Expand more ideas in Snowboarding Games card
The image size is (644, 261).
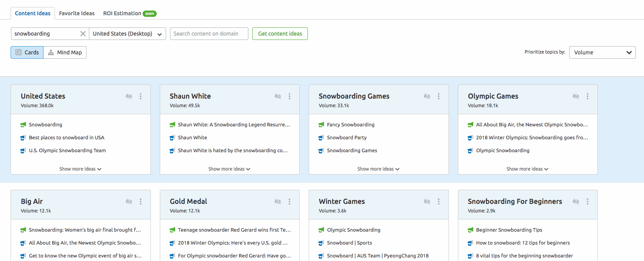[378, 169]
